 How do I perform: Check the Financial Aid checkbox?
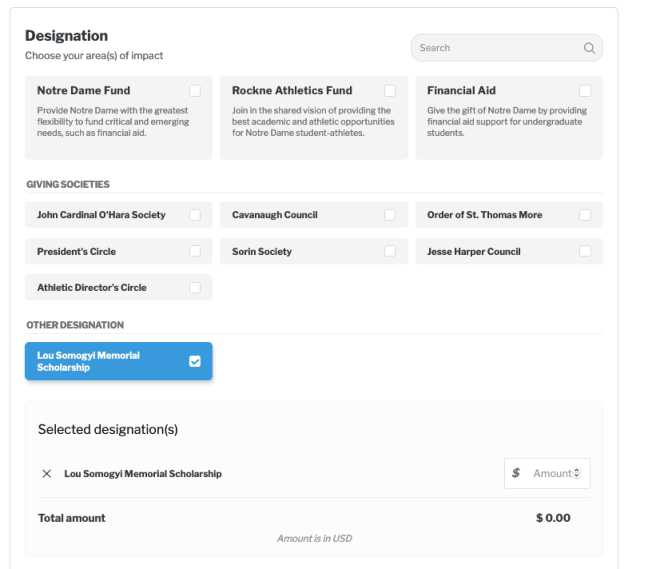(x=585, y=90)
